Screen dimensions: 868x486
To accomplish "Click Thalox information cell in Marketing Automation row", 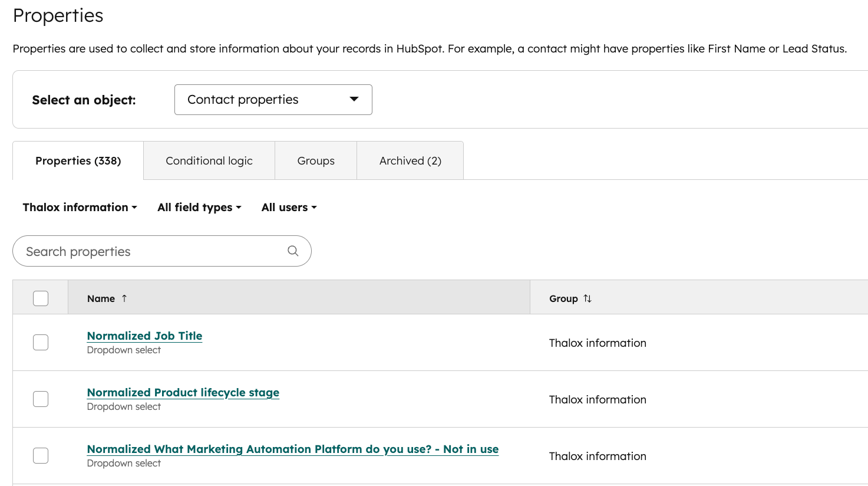I will [598, 456].
